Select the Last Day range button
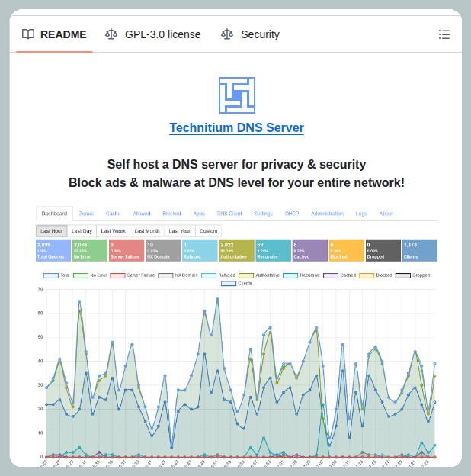471x476 pixels. (x=82, y=231)
